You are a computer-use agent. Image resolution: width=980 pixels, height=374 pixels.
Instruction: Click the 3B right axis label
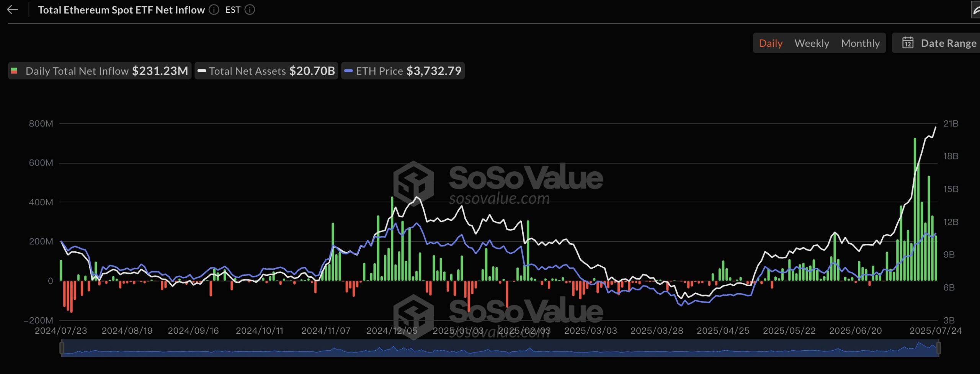(949, 320)
